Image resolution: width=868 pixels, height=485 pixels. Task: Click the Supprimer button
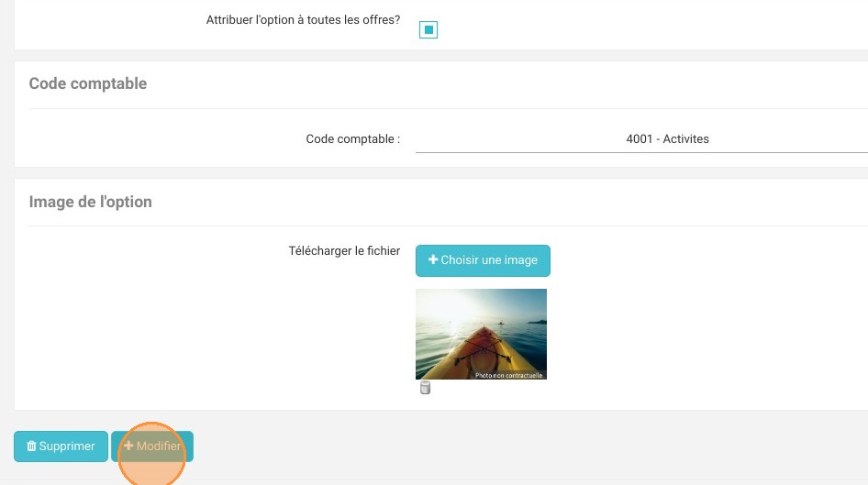pos(61,446)
